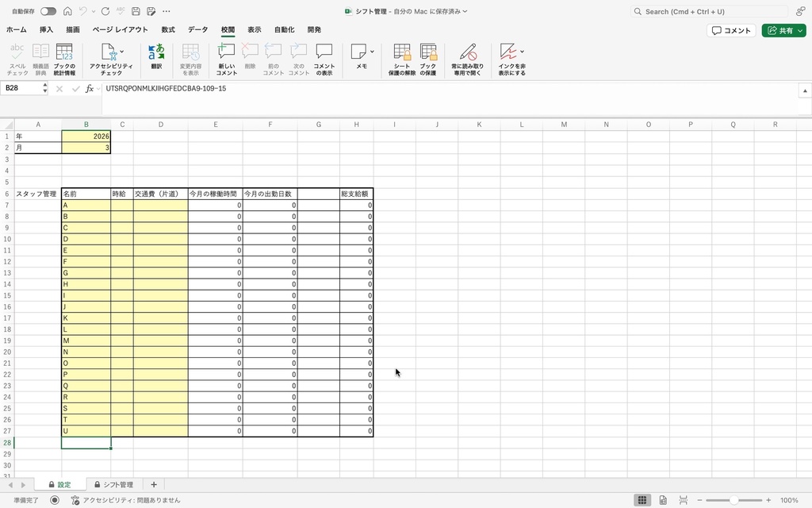Run スペル チェック spell check
The height and width of the screenshot is (508, 812).
click(17, 59)
